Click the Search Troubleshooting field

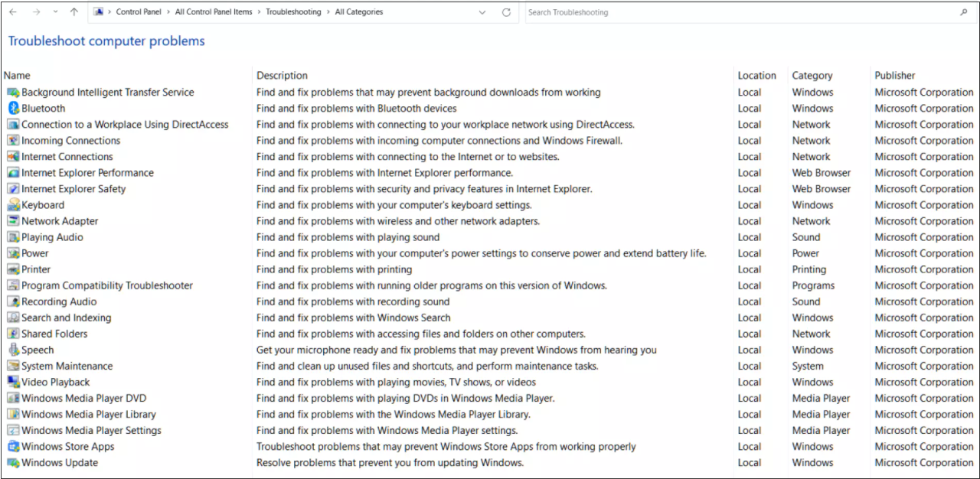pos(741,12)
